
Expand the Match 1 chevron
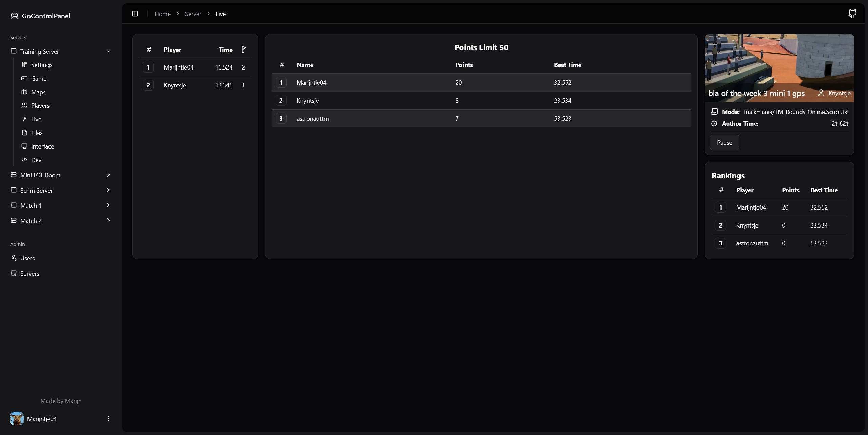click(x=108, y=205)
